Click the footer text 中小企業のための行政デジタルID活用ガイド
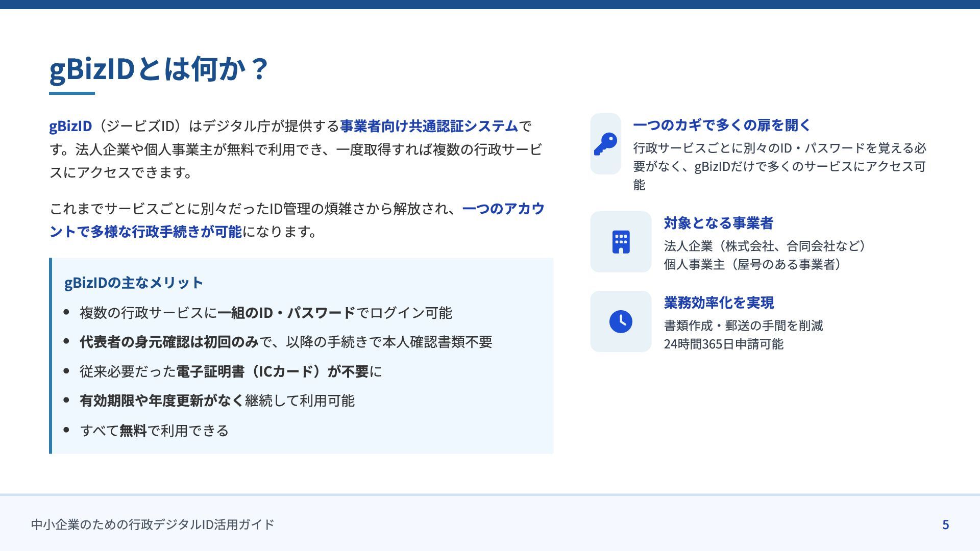 (x=153, y=524)
